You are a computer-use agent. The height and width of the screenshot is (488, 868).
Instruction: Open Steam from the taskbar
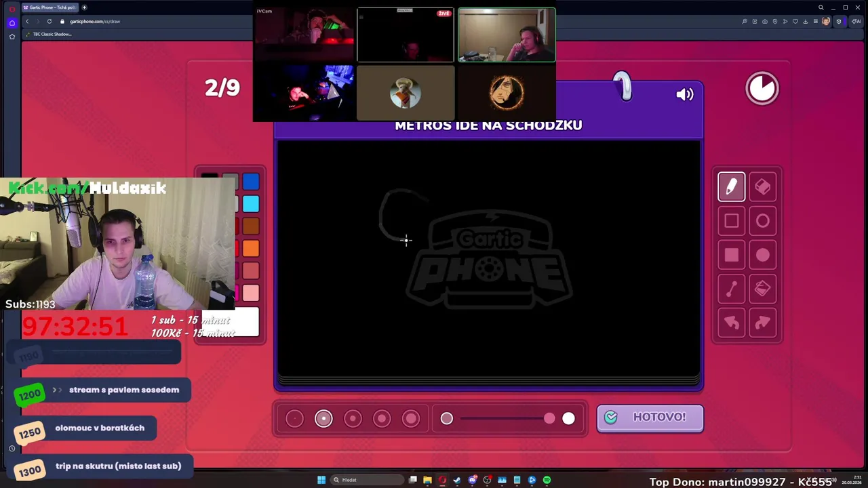(457, 480)
